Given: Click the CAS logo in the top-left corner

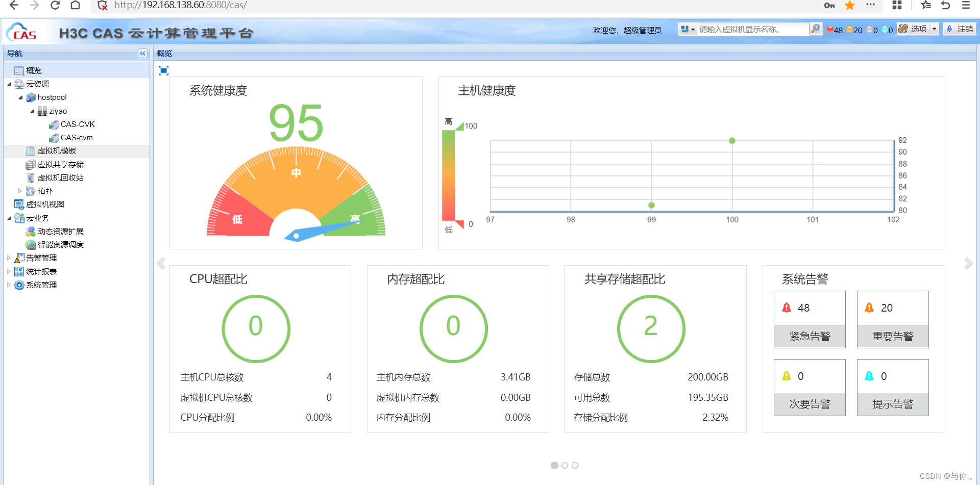Looking at the screenshot, I should (22, 32).
